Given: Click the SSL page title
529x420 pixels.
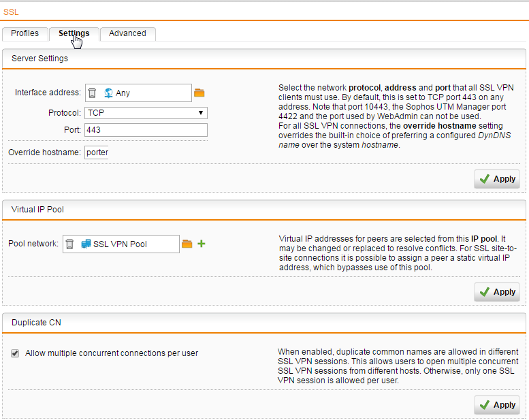Looking at the screenshot, I should pyautogui.click(x=11, y=12).
